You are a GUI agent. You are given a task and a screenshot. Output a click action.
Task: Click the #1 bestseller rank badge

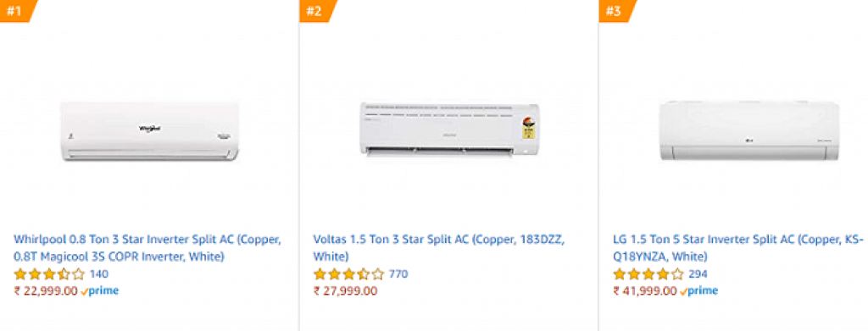[x=18, y=11]
